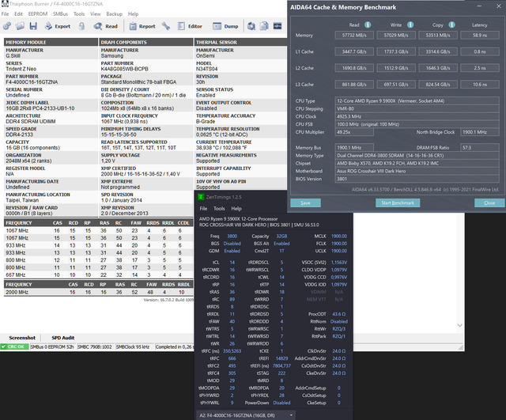This screenshot has height=420, width=506.
Task: Click the GDM Enabled value
Action: pyautogui.click(x=232, y=251)
